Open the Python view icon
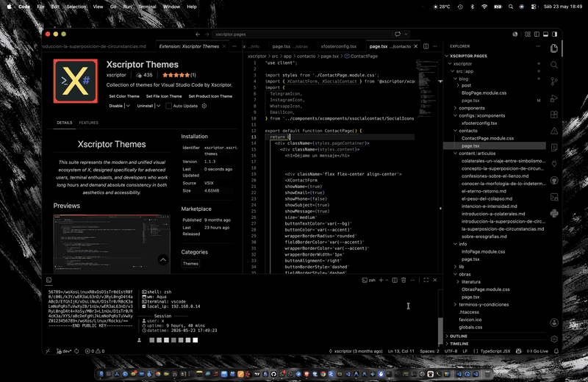The image size is (588, 382). point(554,213)
